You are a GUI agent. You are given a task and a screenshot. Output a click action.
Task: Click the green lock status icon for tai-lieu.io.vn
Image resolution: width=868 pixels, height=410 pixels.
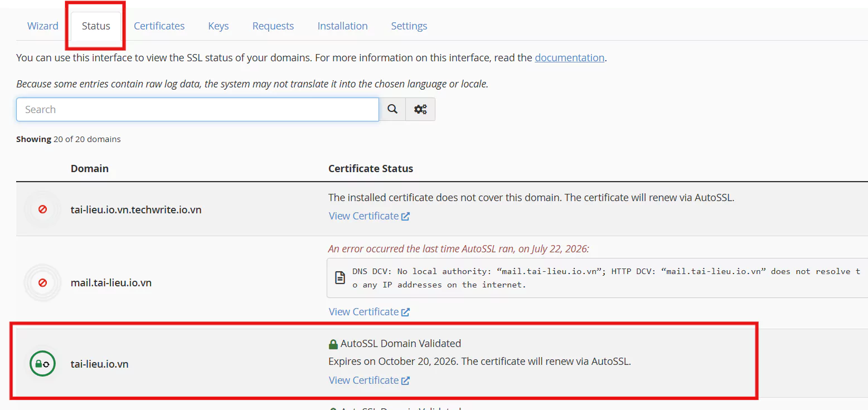(42, 364)
